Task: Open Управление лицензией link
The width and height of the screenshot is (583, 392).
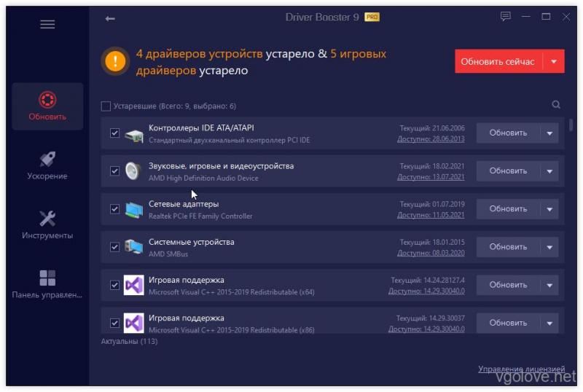Action: (521, 369)
